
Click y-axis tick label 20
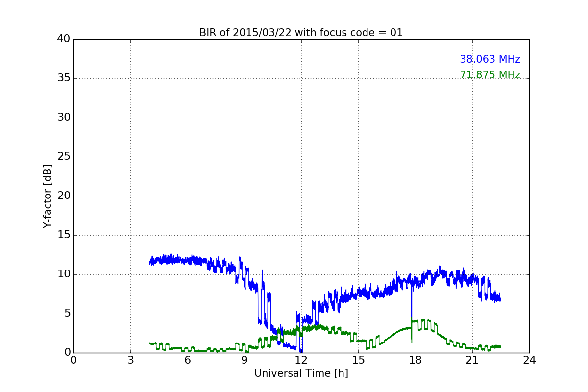(x=63, y=196)
